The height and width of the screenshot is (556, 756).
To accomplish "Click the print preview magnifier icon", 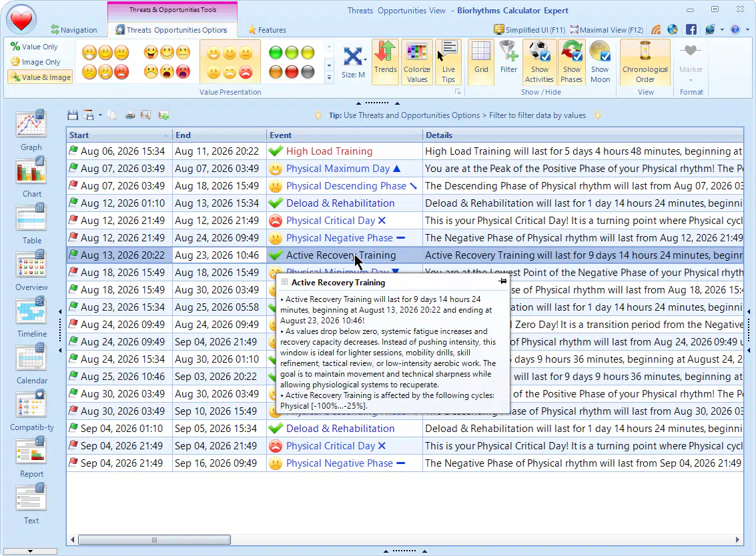I will (145, 115).
